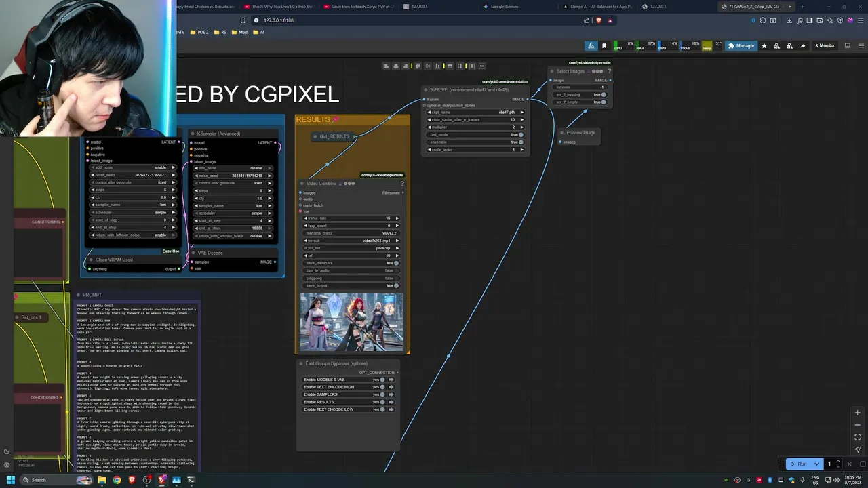Open sampler_name dropdown in right KSampler
The height and width of the screenshot is (488, 868).
233,205
